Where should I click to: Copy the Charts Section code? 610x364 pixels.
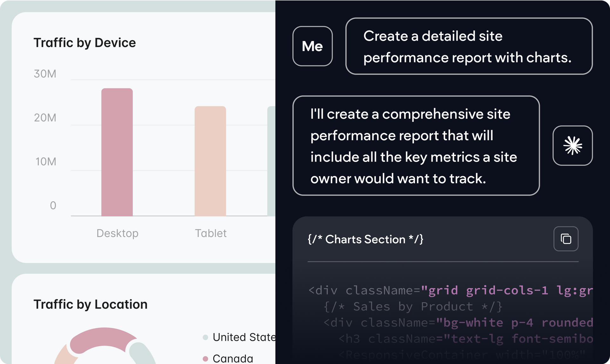[x=566, y=239]
